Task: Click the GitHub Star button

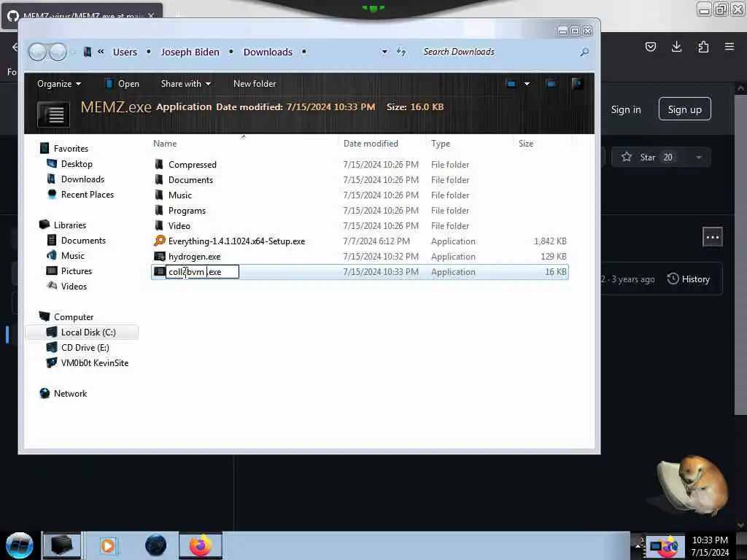Action: pyautogui.click(x=649, y=157)
